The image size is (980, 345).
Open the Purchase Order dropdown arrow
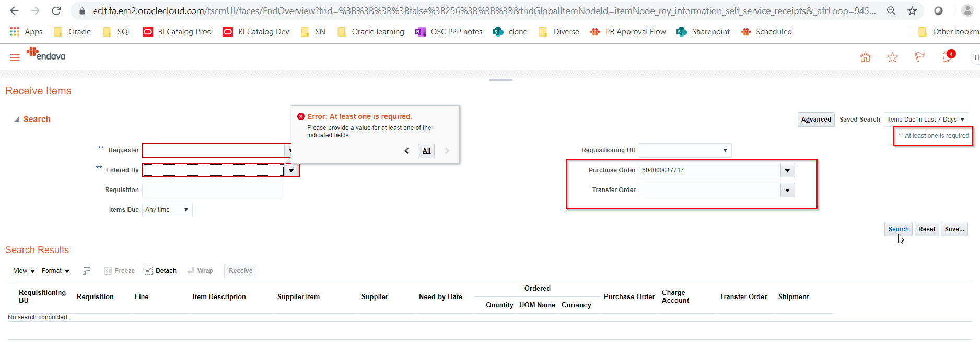click(x=788, y=170)
